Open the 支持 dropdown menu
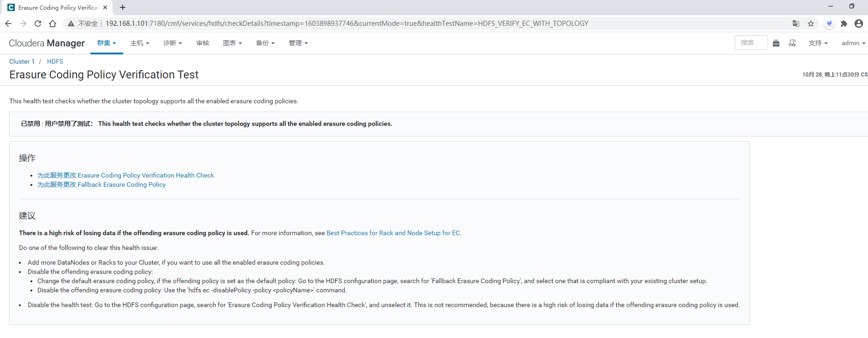This screenshot has width=868, height=338. point(818,43)
